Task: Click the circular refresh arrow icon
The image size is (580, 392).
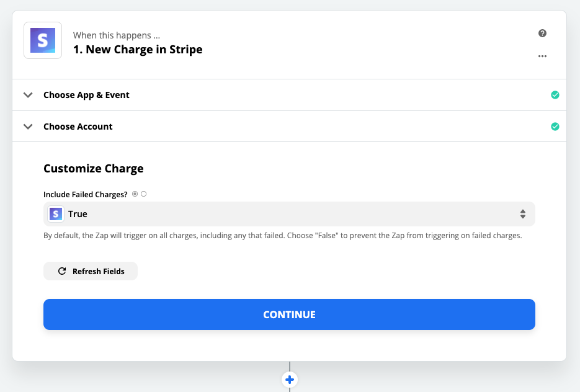Action: pyautogui.click(x=62, y=271)
